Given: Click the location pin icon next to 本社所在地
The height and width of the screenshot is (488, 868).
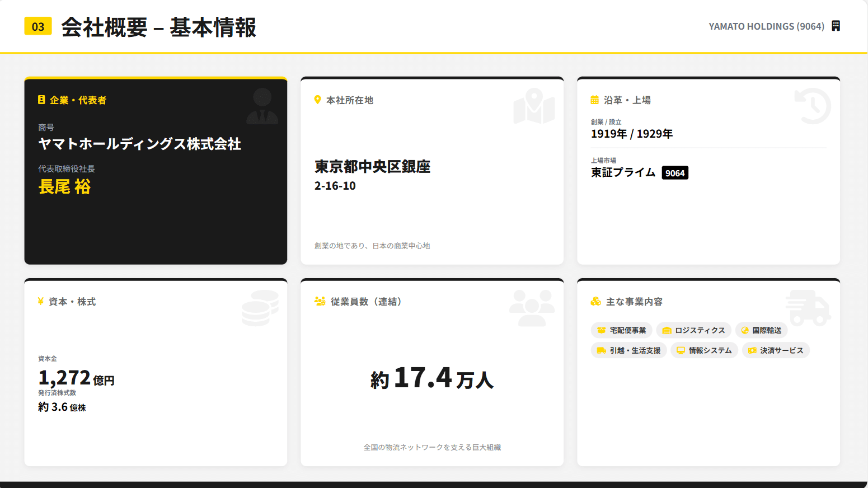Looking at the screenshot, I should pos(317,100).
